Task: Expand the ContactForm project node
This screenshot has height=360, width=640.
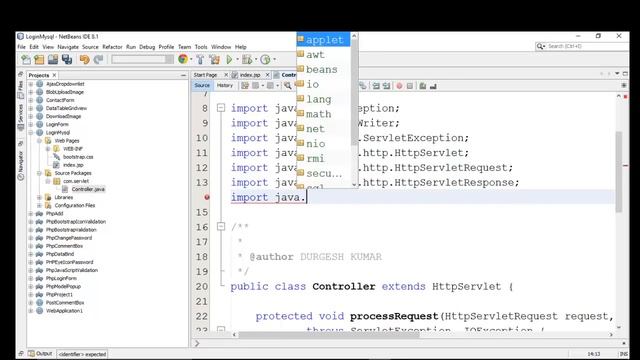Action: click(x=31, y=100)
